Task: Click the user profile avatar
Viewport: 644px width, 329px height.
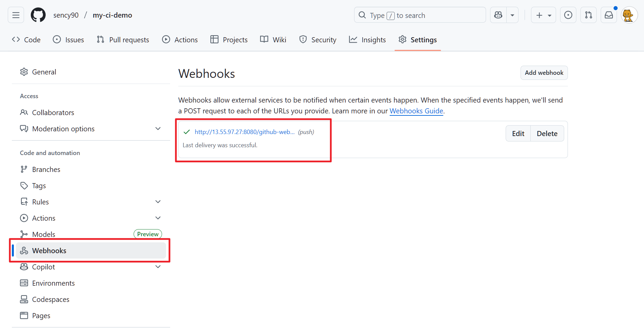Action: click(629, 15)
